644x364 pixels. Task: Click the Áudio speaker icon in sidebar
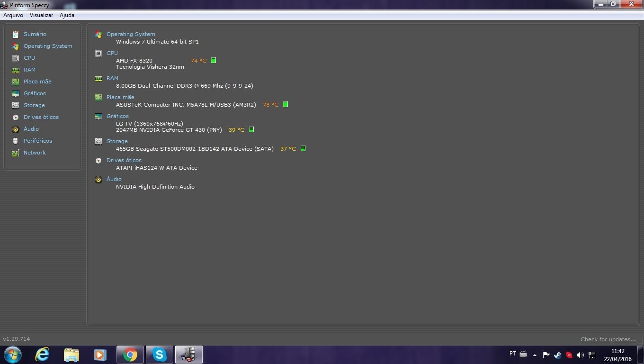pyautogui.click(x=16, y=129)
